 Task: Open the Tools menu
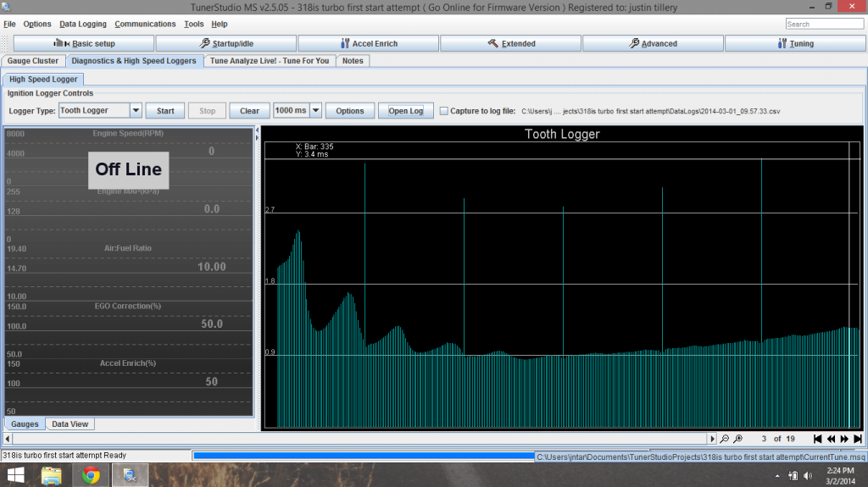pyautogui.click(x=194, y=24)
